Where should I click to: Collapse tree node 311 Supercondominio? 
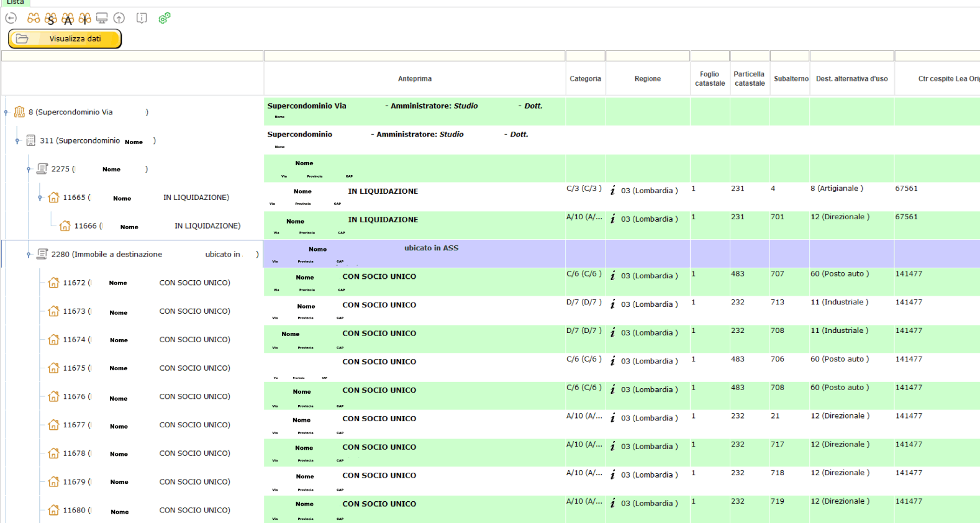point(17,141)
